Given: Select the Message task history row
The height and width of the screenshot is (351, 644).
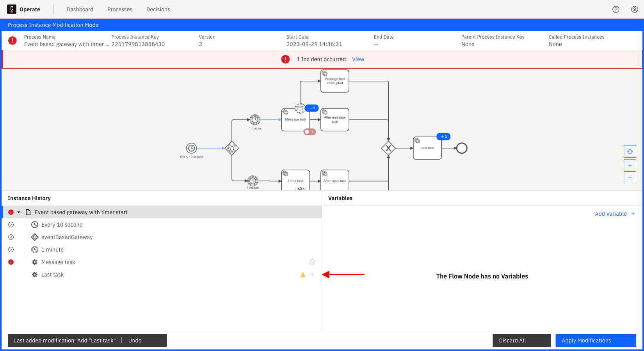Looking at the screenshot, I should click(x=58, y=262).
